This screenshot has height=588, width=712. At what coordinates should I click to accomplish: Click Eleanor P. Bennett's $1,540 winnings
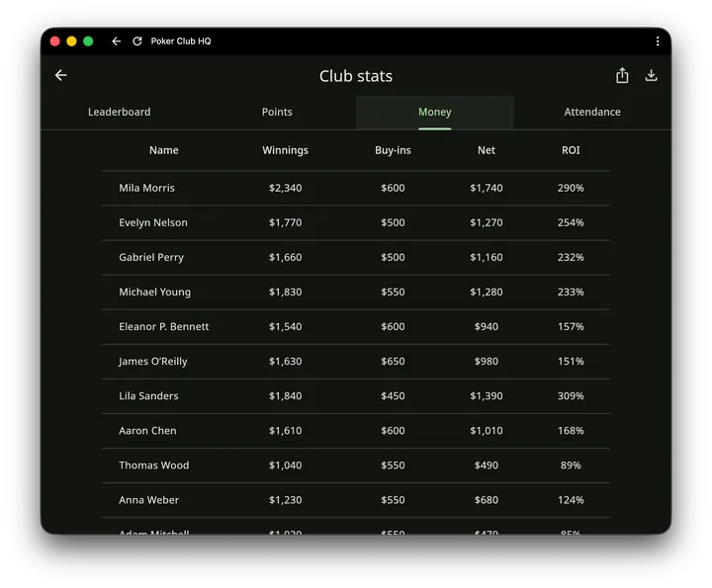point(285,327)
